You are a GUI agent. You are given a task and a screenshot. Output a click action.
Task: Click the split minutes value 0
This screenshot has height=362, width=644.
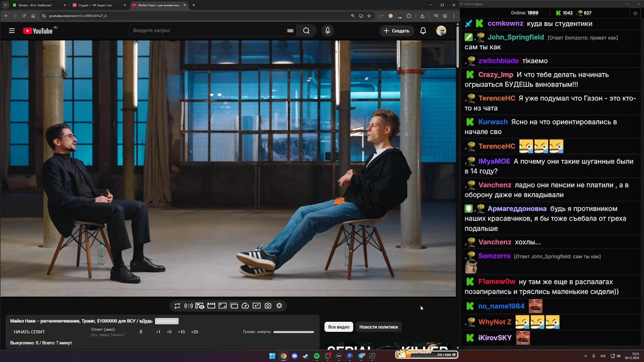[141, 332]
